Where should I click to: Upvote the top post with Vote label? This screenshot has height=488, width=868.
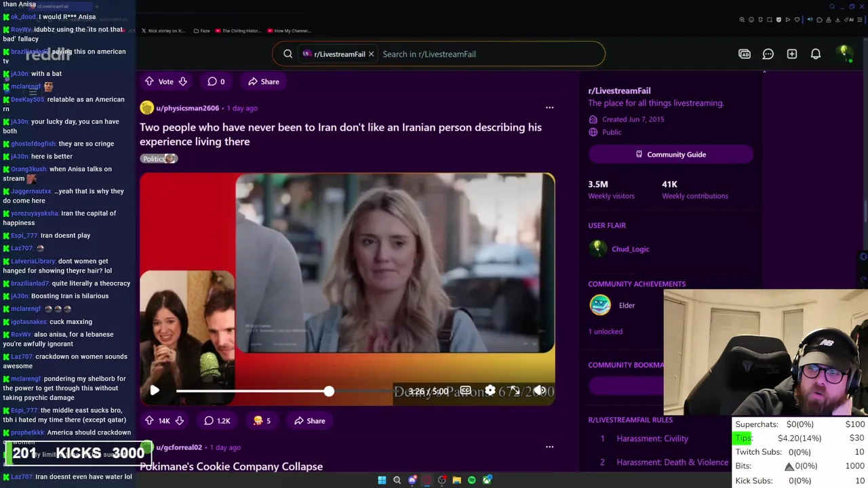point(149,81)
